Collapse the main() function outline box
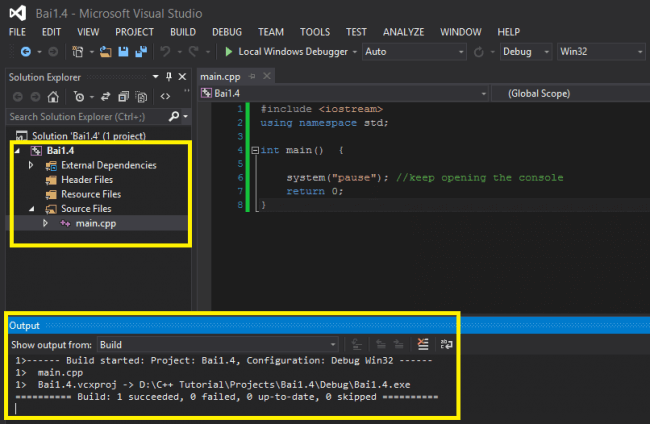650x424 pixels. 255,150
